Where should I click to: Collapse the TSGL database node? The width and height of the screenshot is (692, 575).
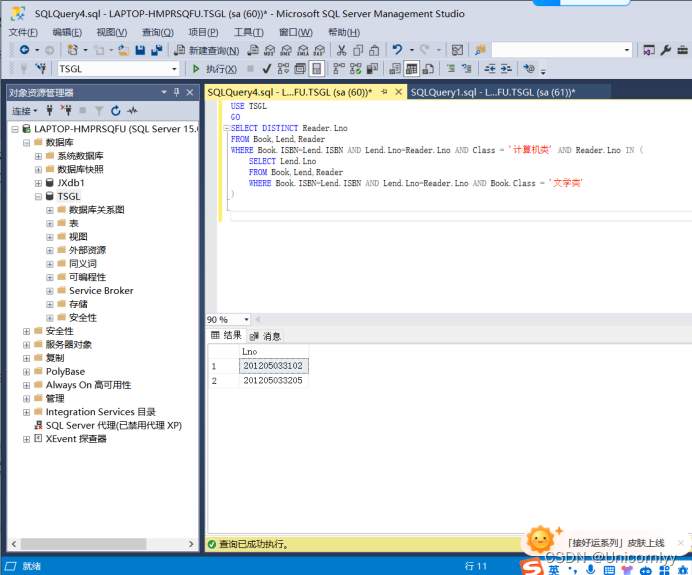pyautogui.click(x=38, y=196)
